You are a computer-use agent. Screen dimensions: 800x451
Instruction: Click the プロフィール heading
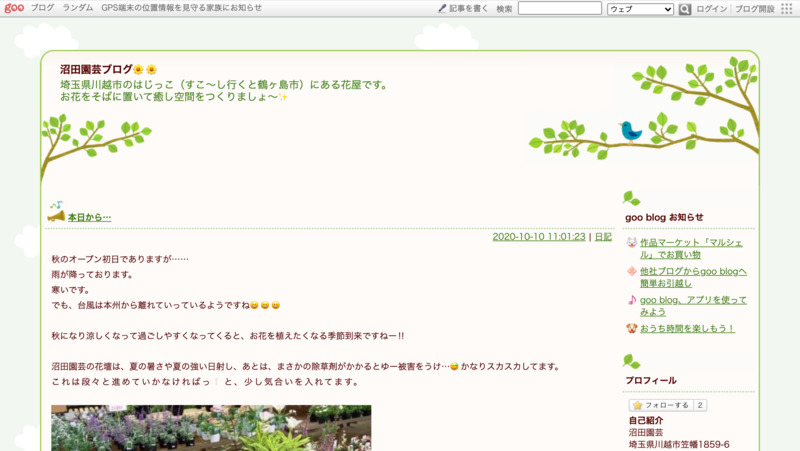coord(651,381)
